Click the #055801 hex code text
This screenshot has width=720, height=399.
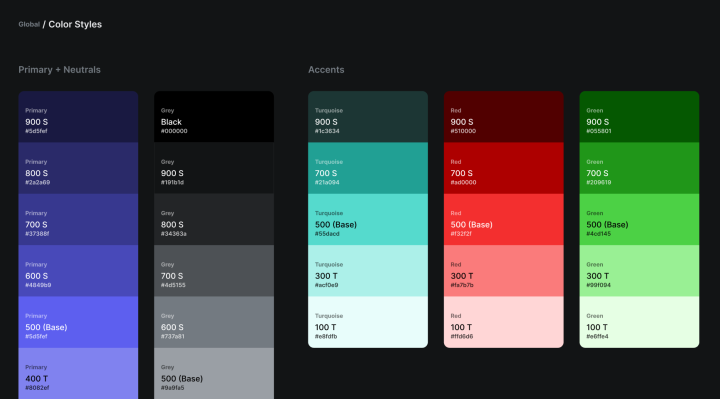click(x=599, y=131)
